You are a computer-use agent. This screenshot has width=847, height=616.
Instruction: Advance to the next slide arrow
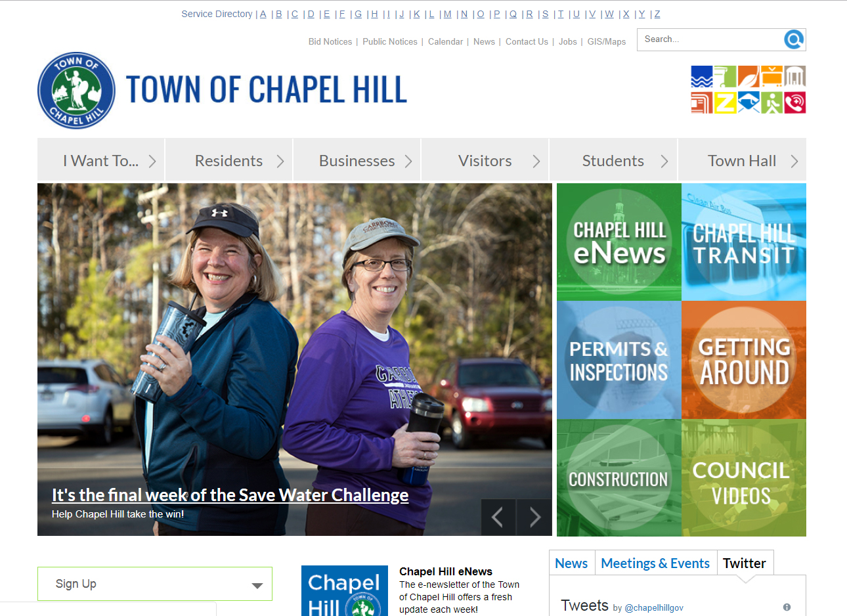(534, 517)
